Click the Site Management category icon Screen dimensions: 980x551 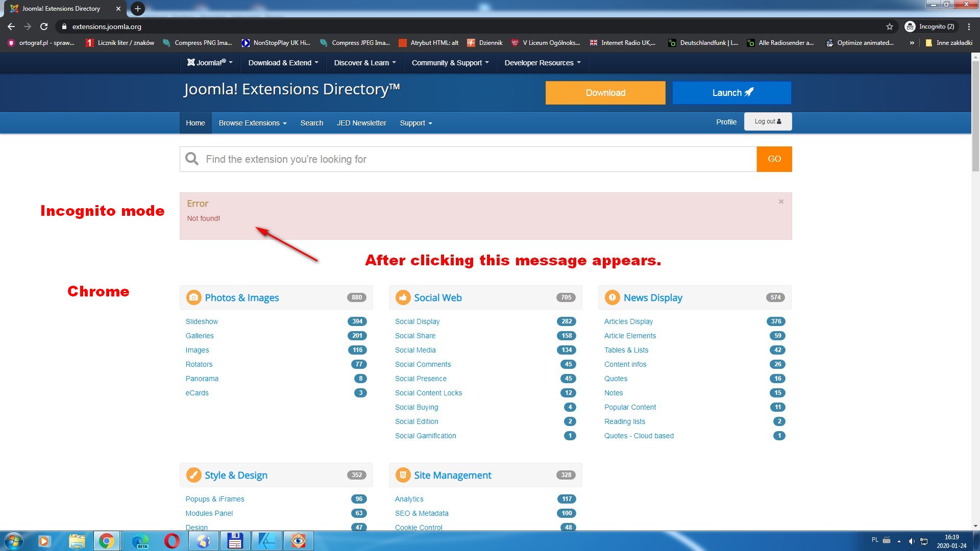(403, 474)
